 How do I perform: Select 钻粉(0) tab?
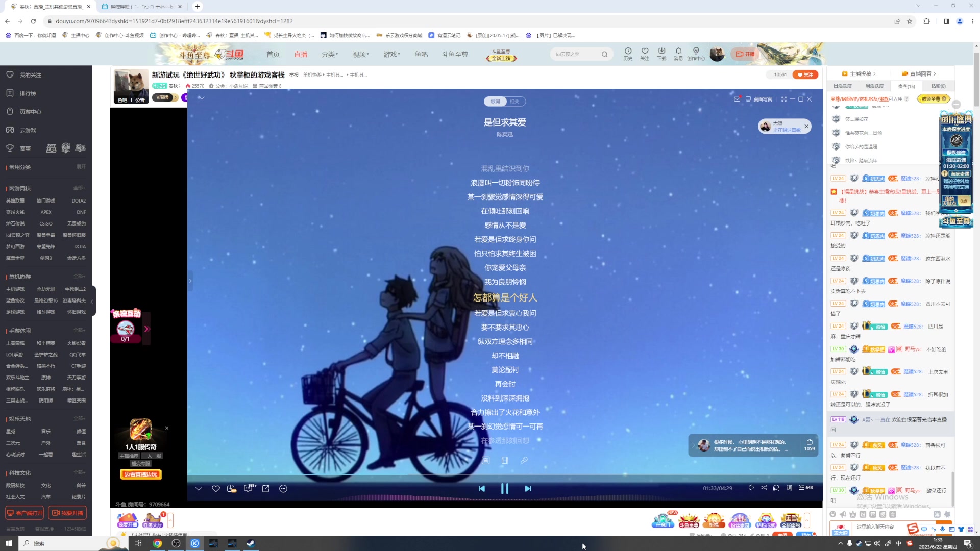938,86
